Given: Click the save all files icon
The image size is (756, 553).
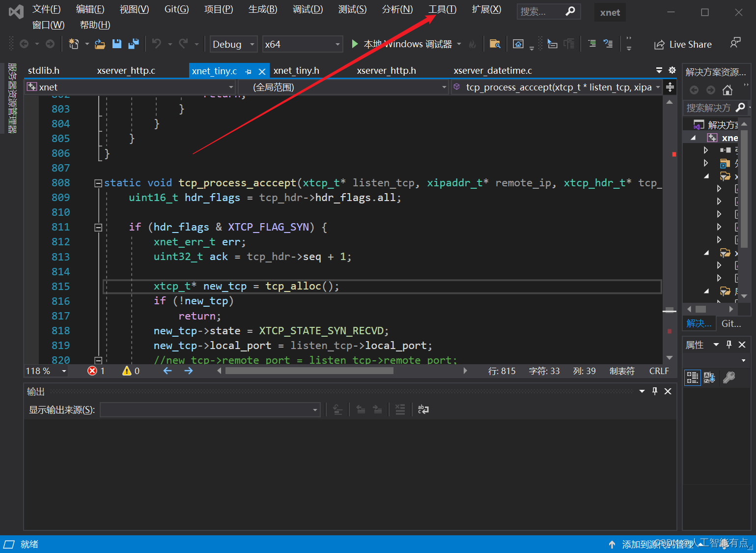Looking at the screenshot, I should pos(134,44).
